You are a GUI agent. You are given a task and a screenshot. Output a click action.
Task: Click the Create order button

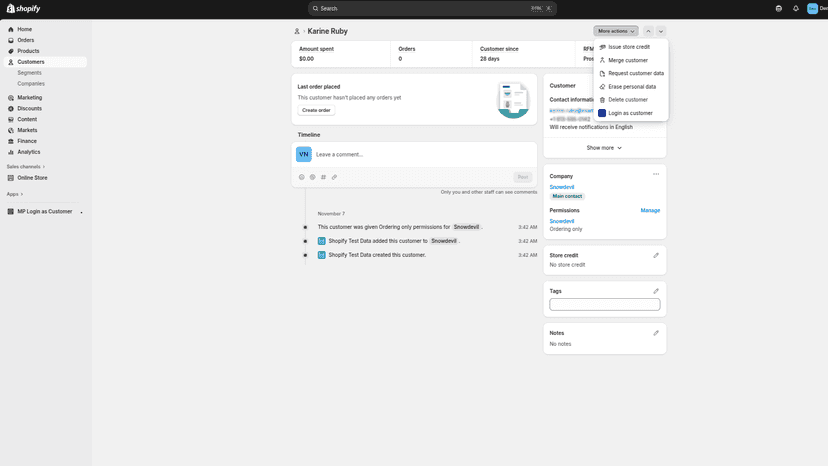pos(316,110)
